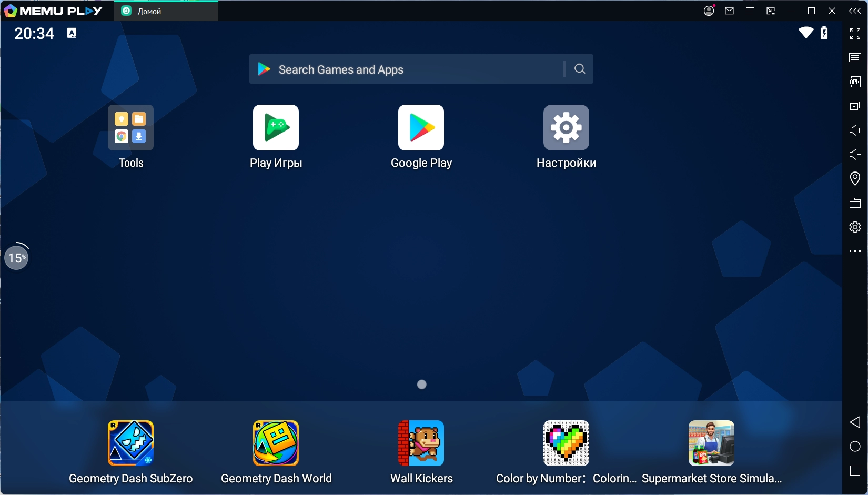Viewport: 868px width, 495px height.
Task: Open the shared folder tool
Action: click(x=855, y=203)
